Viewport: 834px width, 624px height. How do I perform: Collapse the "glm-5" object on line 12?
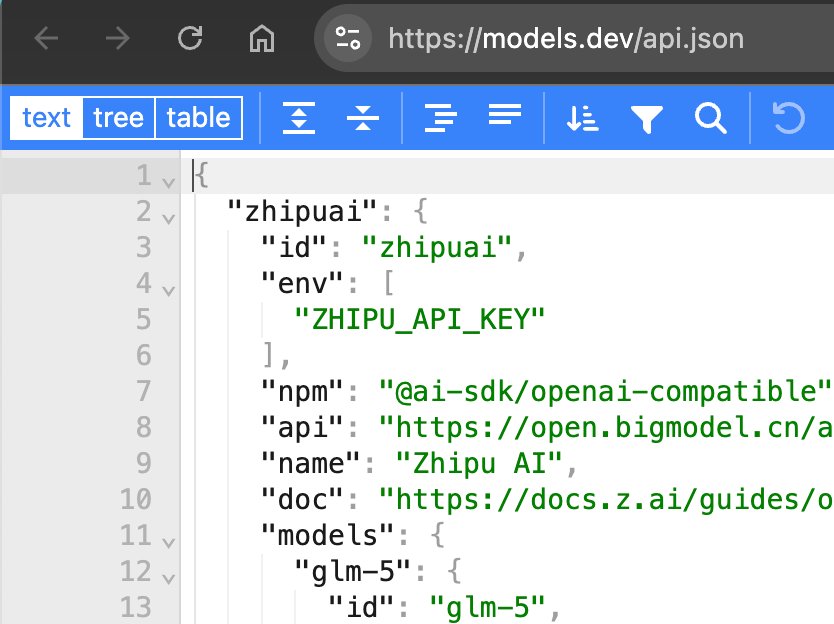click(x=169, y=578)
